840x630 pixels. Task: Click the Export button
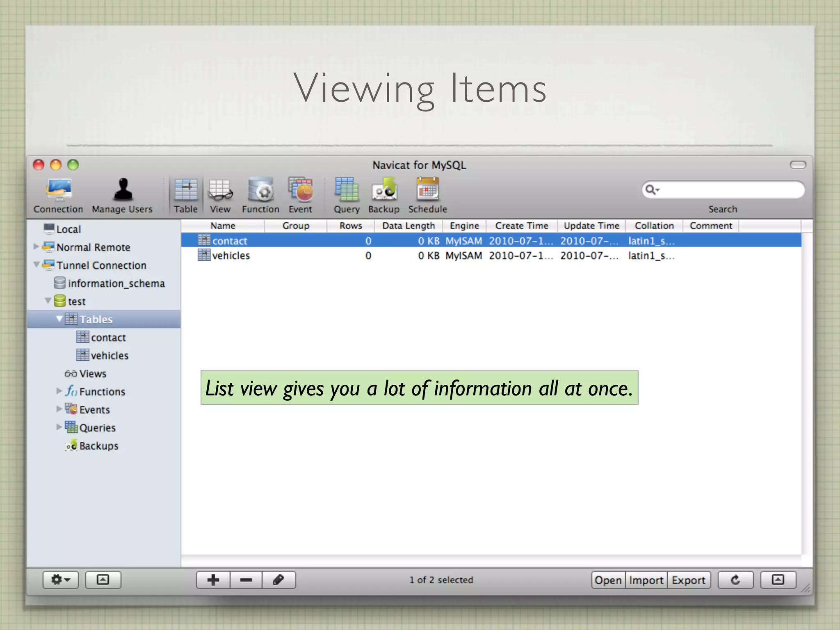click(689, 580)
